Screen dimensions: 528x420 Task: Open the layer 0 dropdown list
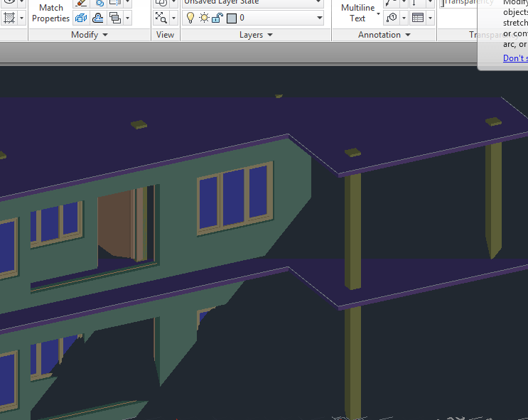(x=320, y=18)
